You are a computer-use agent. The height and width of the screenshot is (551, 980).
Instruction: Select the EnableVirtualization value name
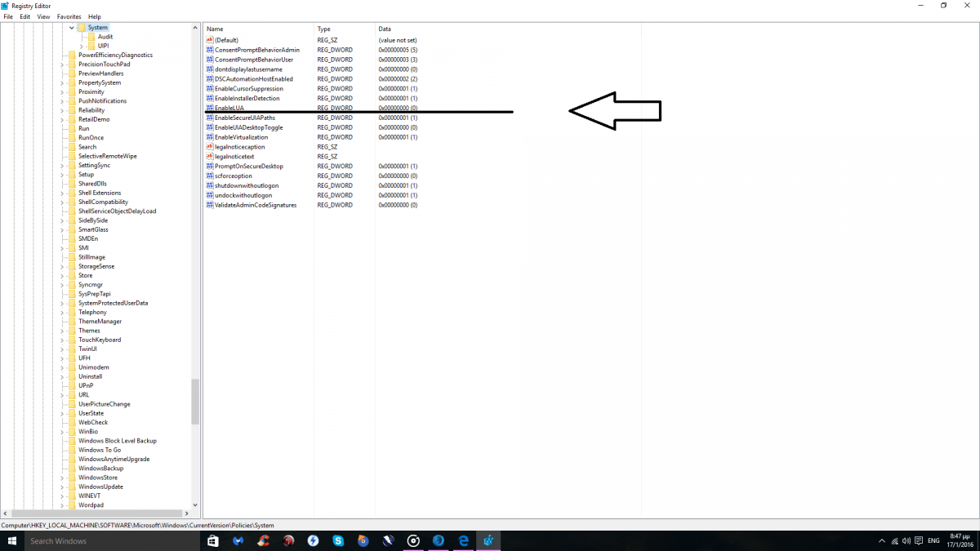click(x=241, y=137)
